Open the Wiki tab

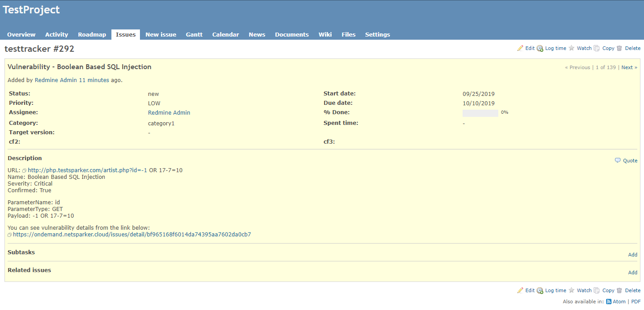pos(325,34)
